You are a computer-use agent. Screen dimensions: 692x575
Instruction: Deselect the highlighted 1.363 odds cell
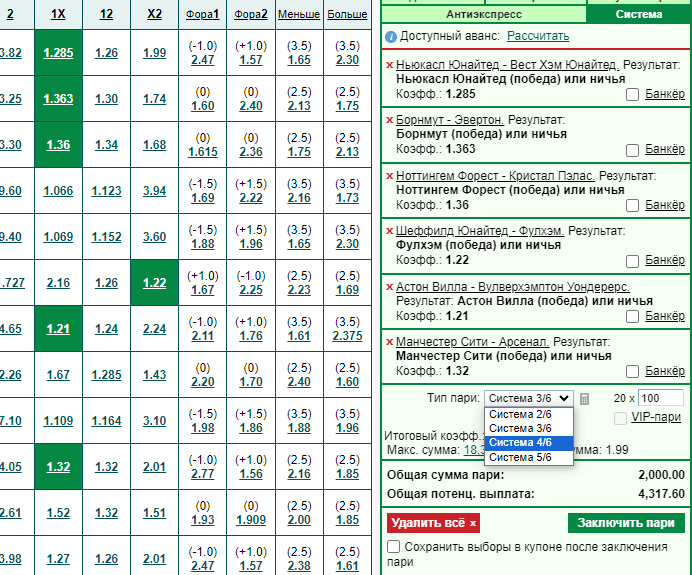(58, 98)
